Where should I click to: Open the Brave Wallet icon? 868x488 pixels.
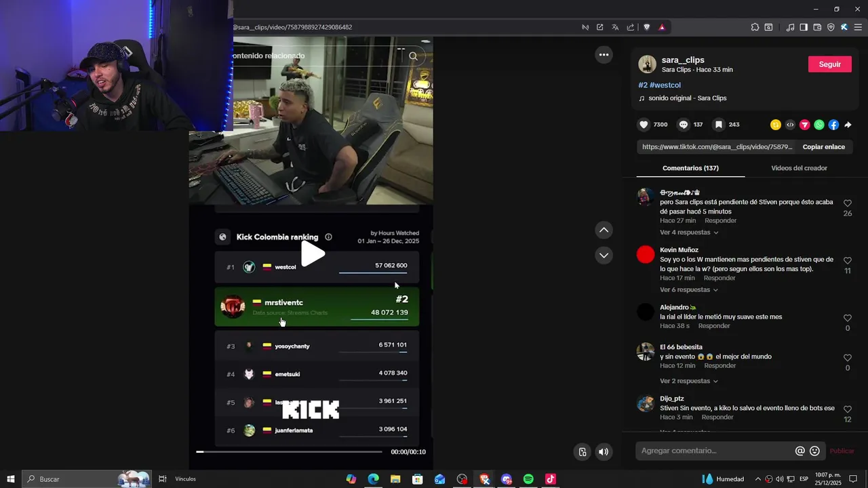(817, 27)
